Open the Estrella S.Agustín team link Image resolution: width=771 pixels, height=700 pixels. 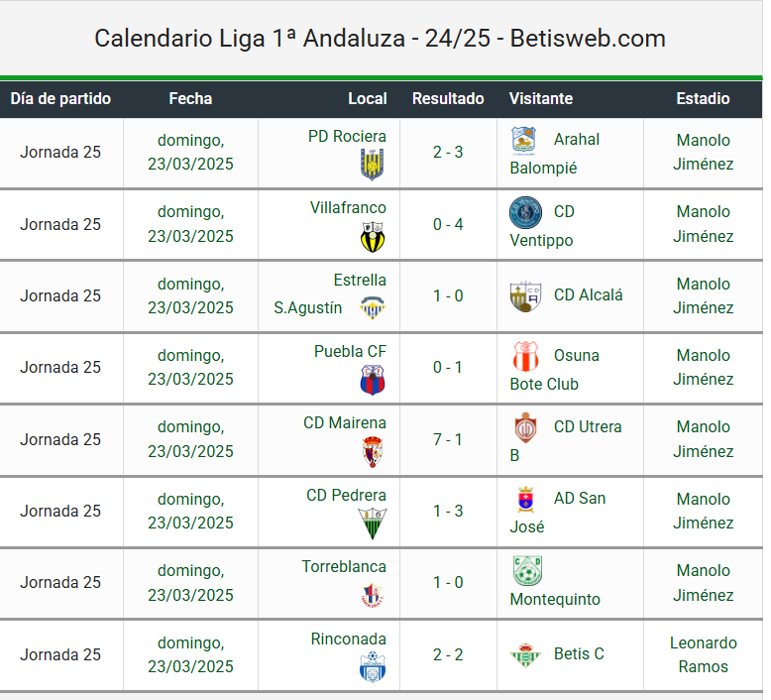329,294
